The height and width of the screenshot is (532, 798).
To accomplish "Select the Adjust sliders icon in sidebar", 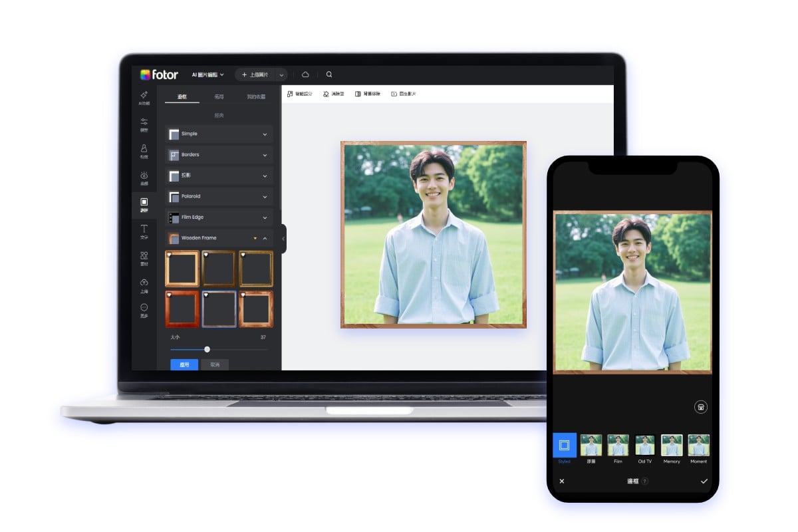I will [144, 123].
